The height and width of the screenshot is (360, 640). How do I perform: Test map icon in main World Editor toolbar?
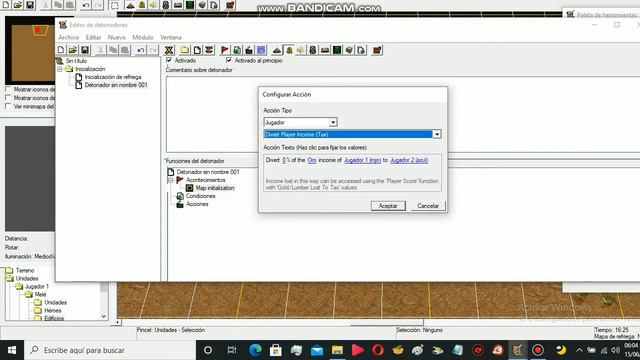click(230, 5)
